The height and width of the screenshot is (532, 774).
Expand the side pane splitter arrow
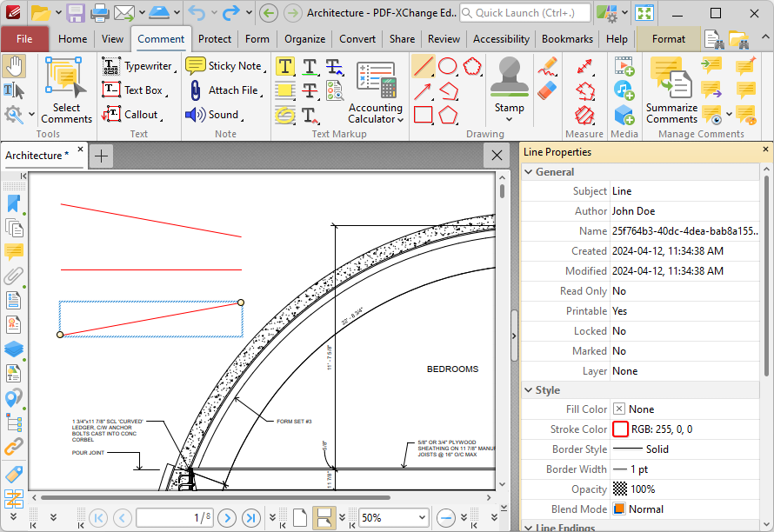[x=514, y=336]
